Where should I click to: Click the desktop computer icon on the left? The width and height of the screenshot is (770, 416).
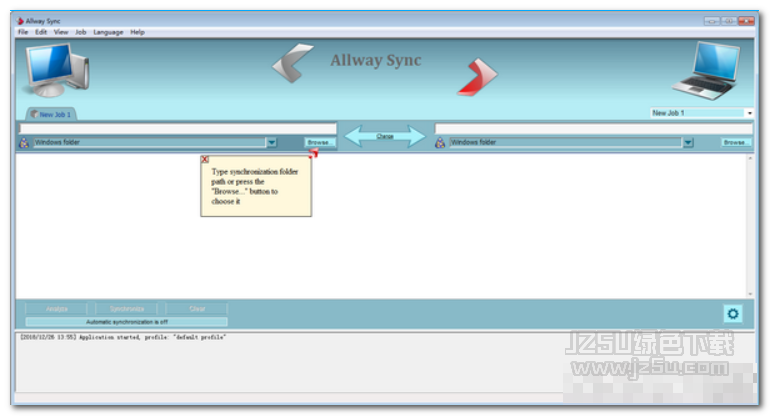tap(57, 70)
